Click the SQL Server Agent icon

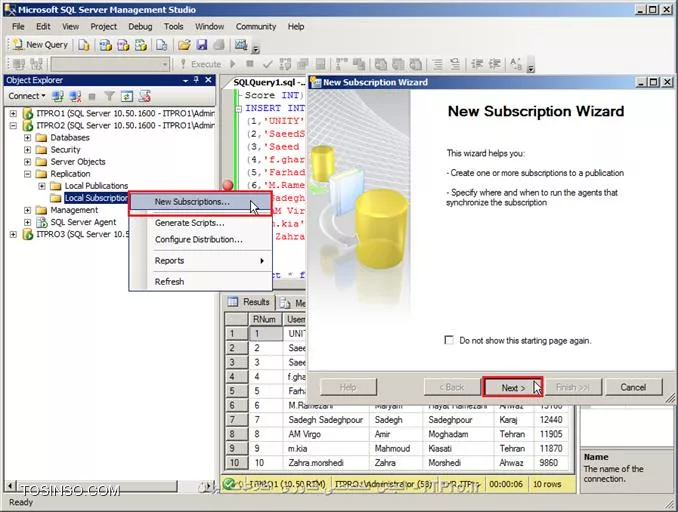click(x=42, y=222)
